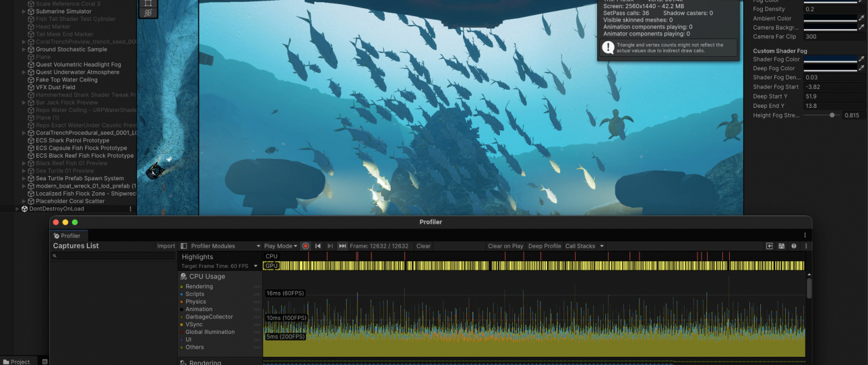Step to previous frame in Profiler
The image size is (868, 365).
coord(318,246)
